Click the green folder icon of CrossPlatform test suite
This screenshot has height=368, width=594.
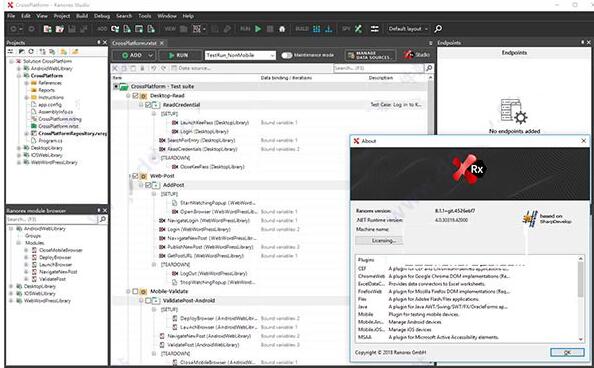coord(124,87)
